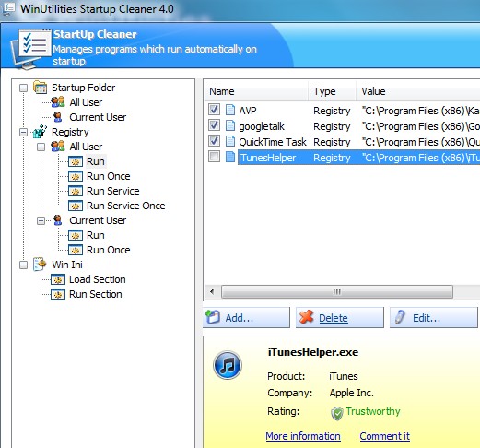Collapse the Registry tree node
Image resolution: width=480 pixels, height=448 pixels.
coord(23,133)
